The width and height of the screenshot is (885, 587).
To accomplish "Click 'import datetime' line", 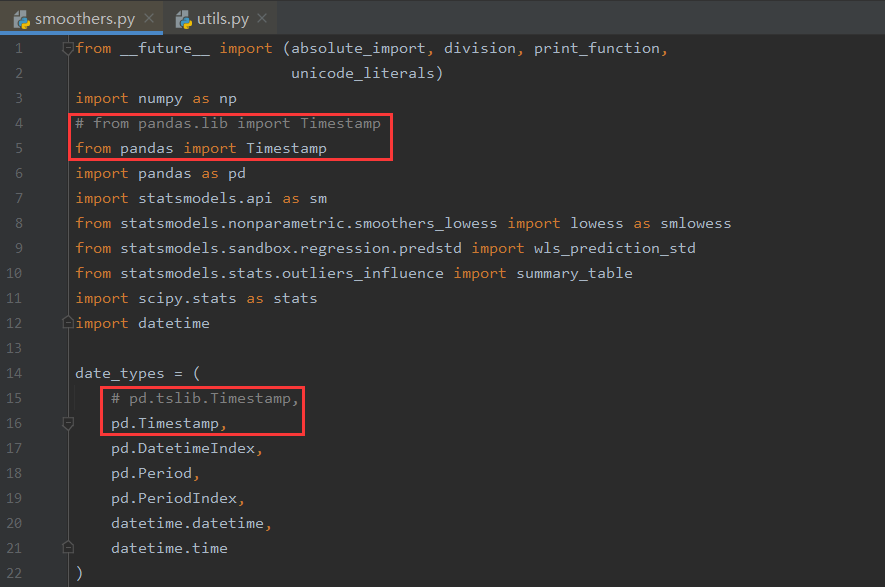I will tap(142, 323).
